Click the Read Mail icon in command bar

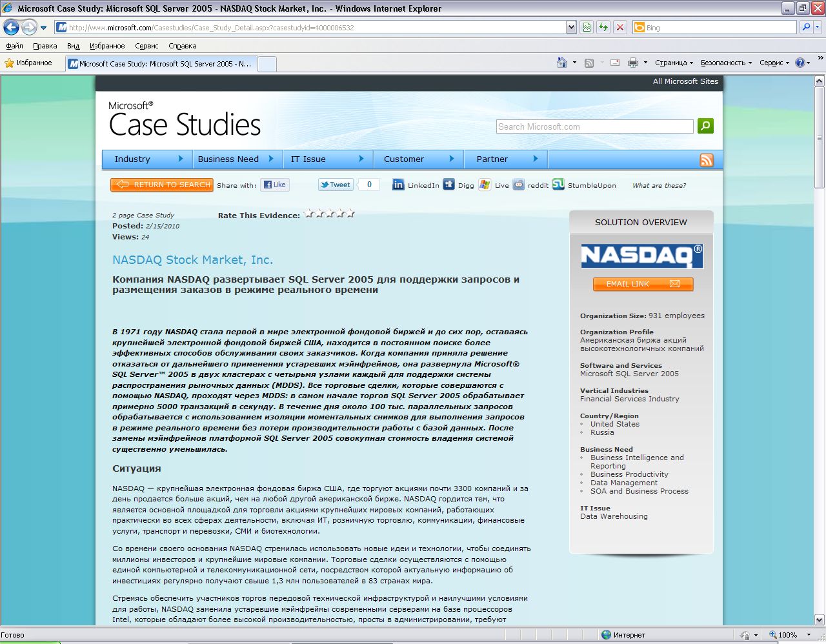tap(615, 63)
